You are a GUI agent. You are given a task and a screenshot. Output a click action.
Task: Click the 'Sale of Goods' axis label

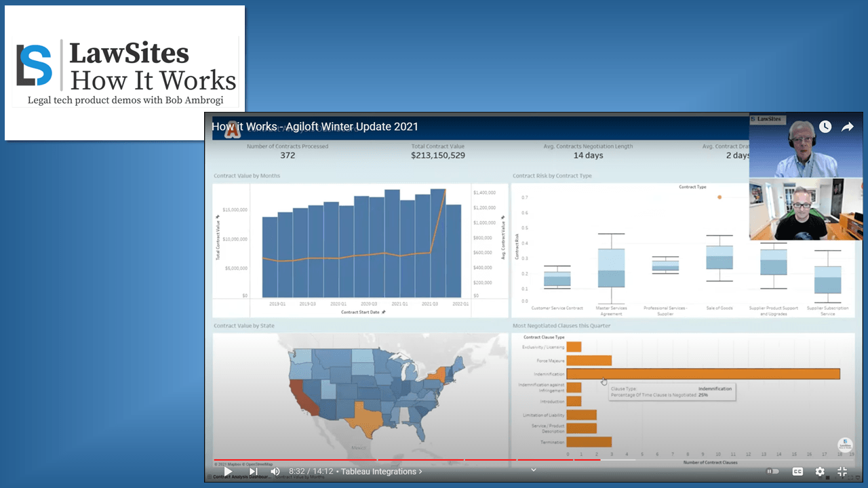pyautogui.click(x=719, y=308)
